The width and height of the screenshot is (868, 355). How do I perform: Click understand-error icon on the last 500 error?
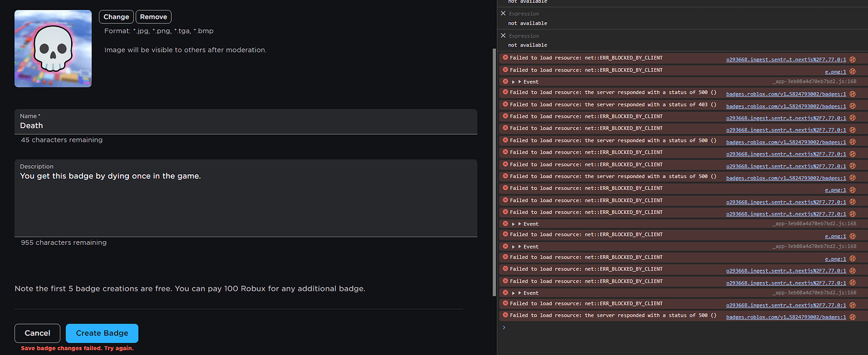[x=853, y=317]
